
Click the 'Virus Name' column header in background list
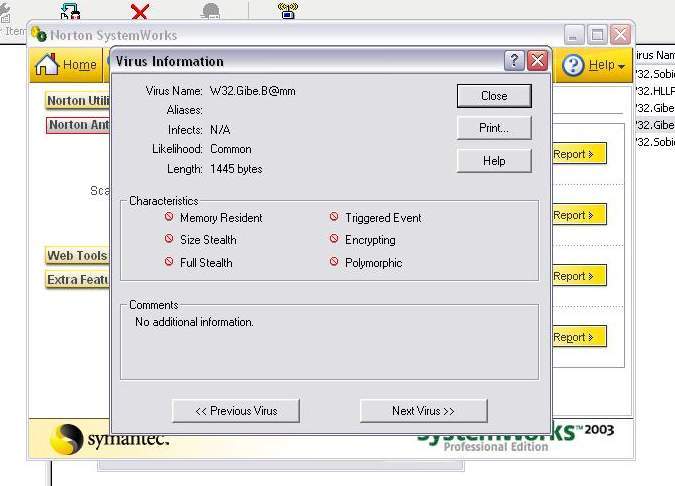pos(655,55)
